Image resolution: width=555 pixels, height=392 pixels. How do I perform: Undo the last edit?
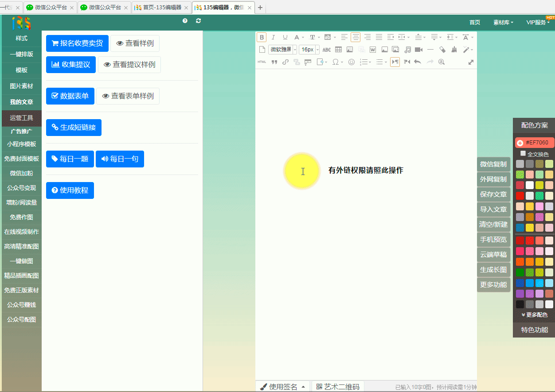click(418, 62)
